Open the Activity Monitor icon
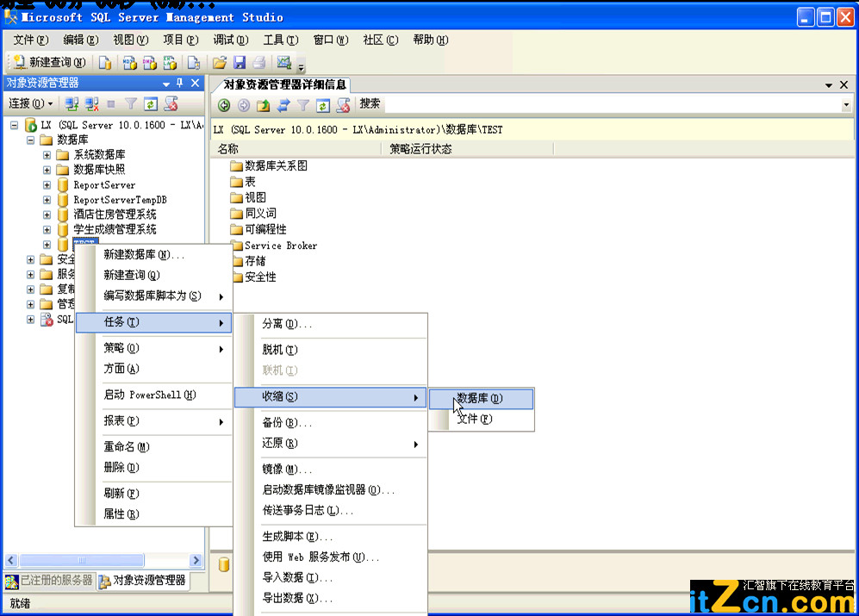 pyautogui.click(x=283, y=63)
